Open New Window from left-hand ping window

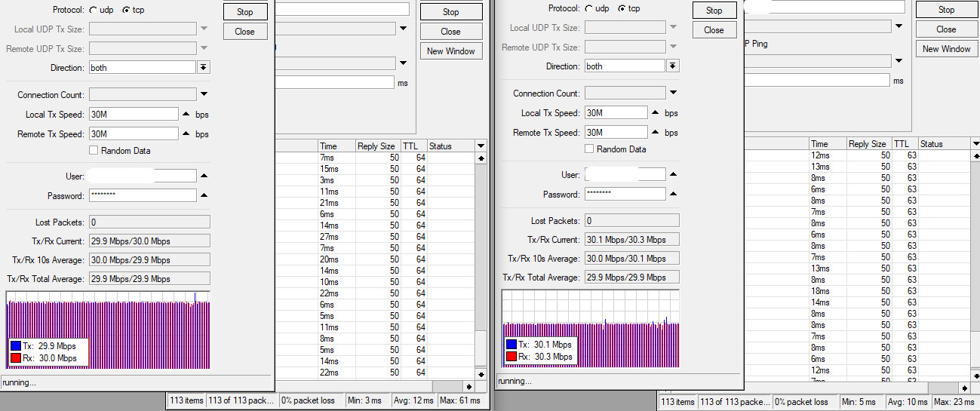451,51
